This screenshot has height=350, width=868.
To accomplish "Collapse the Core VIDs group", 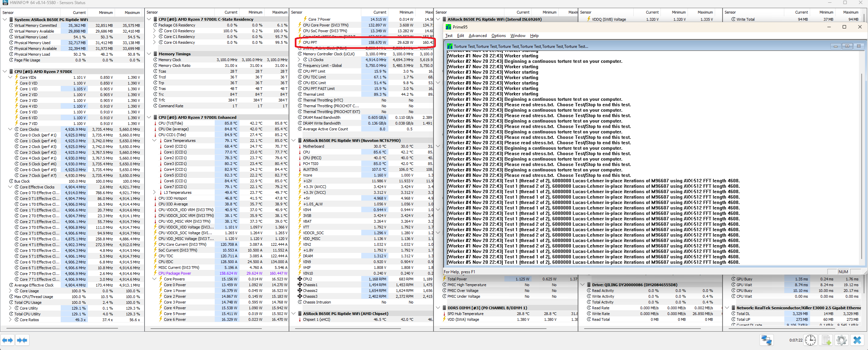I will [x=10, y=77].
